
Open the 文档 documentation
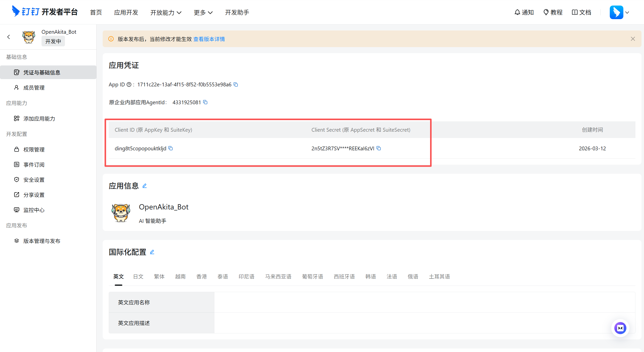(582, 12)
